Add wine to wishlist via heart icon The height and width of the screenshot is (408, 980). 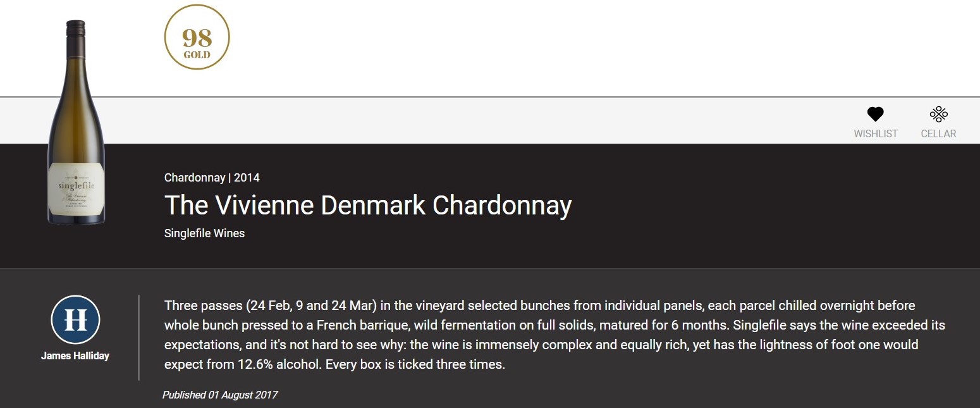click(875, 114)
